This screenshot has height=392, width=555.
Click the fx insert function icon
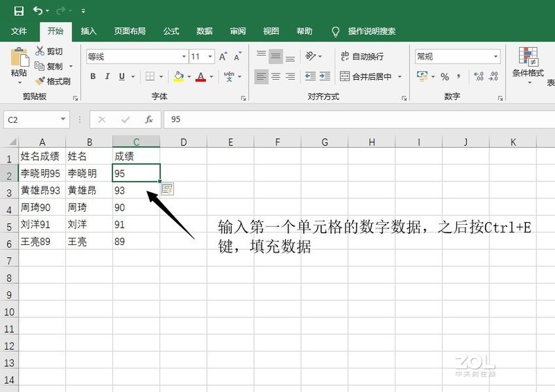pos(149,120)
